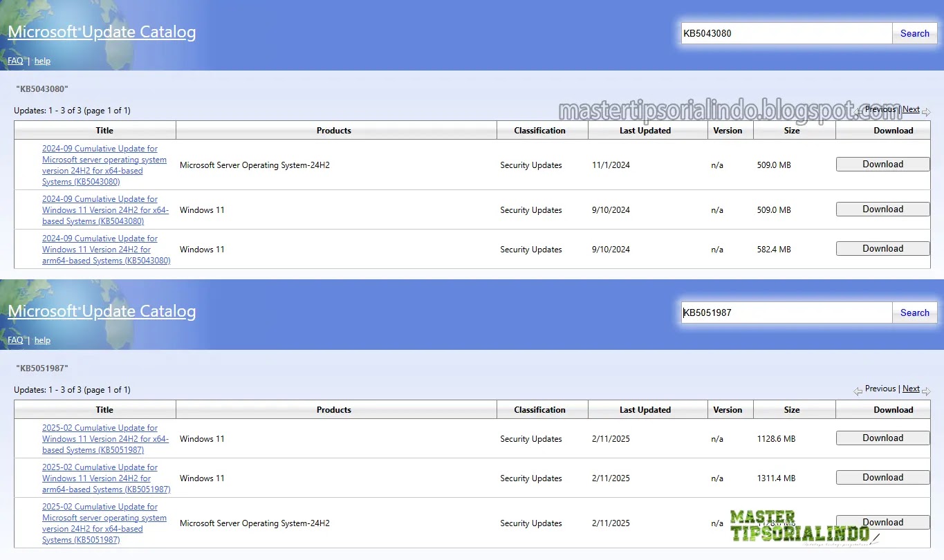Image resolution: width=944 pixels, height=560 pixels.
Task: Open FAQ link on the KB5043080 page
Action: pyautogui.click(x=15, y=61)
